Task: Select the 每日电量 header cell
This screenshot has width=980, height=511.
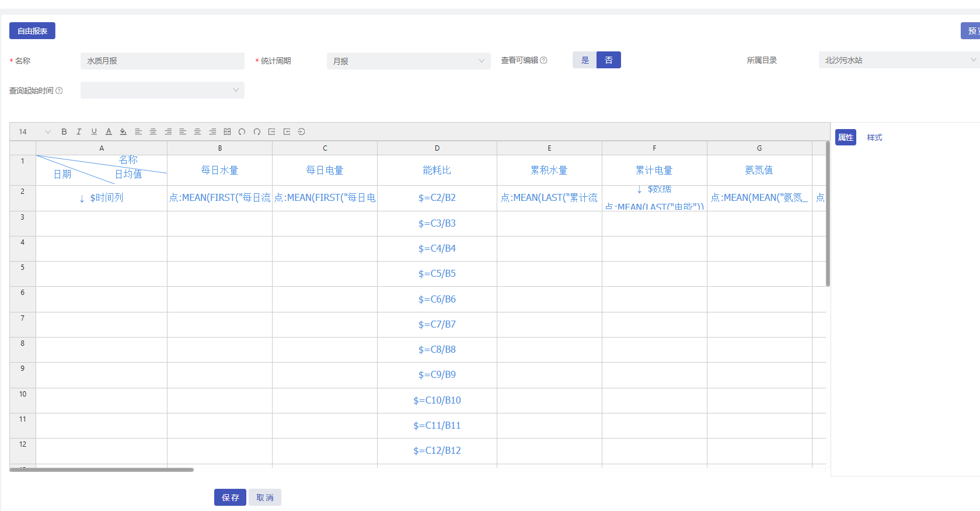Action: pos(325,171)
